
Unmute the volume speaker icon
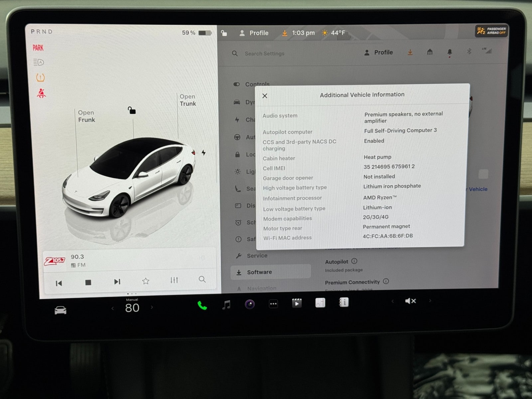(x=410, y=301)
